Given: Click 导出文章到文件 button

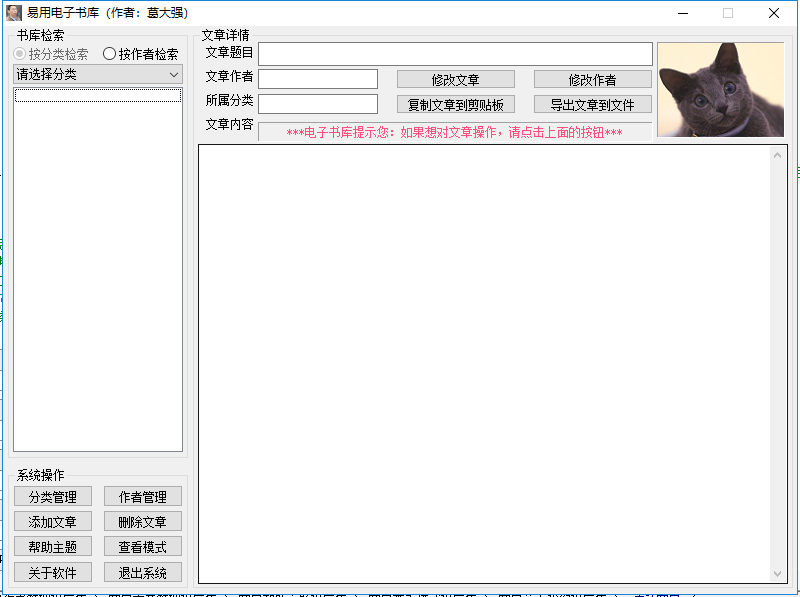Looking at the screenshot, I should [x=592, y=105].
